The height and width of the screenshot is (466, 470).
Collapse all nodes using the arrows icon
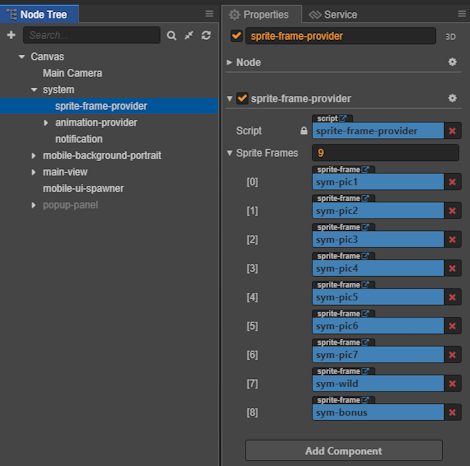189,35
